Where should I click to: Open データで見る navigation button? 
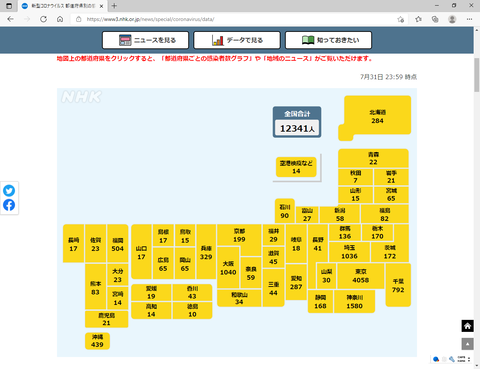237,40
